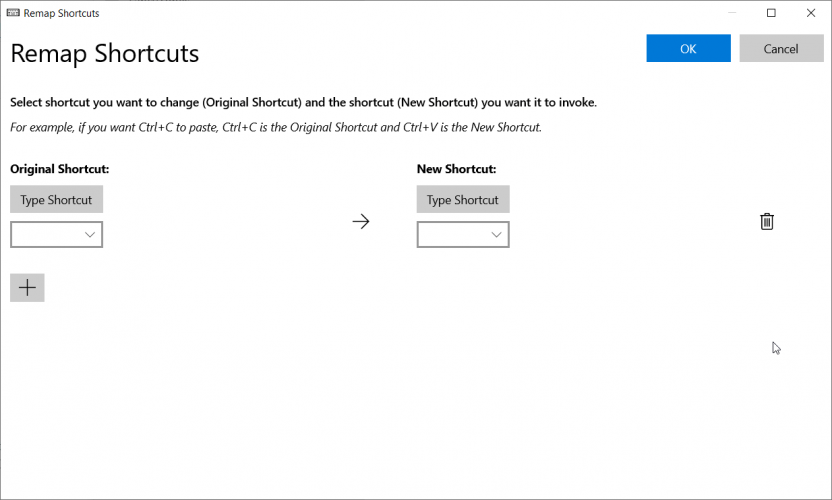Click the Remap Shortcuts page heading
The width and height of the screenshot is (832, 500).
[105, 53]
